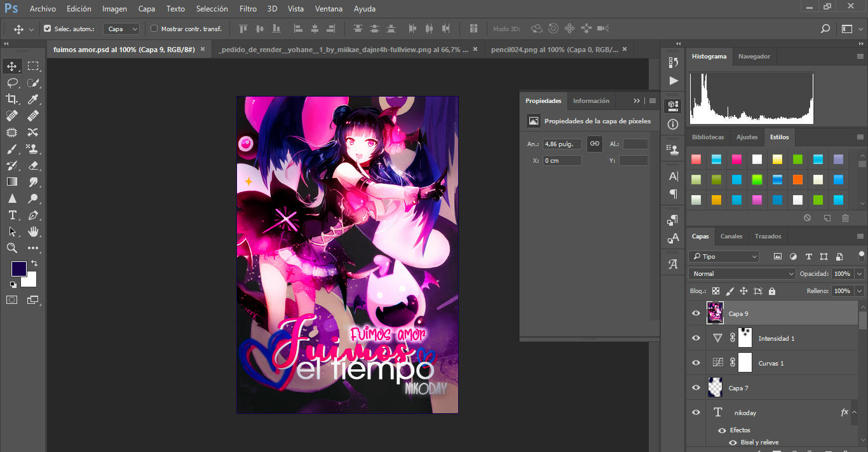868x452 pixels.
Task: Select the Brush tool
Action: 12,149
